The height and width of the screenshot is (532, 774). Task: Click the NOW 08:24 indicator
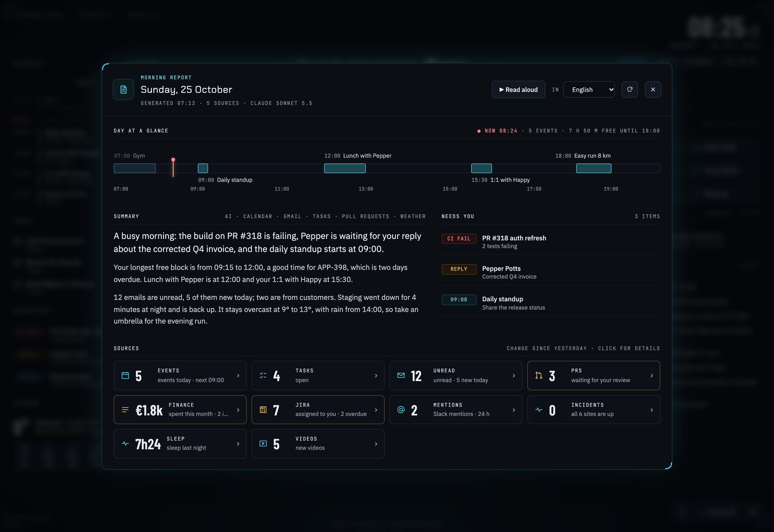pos(497,131)
